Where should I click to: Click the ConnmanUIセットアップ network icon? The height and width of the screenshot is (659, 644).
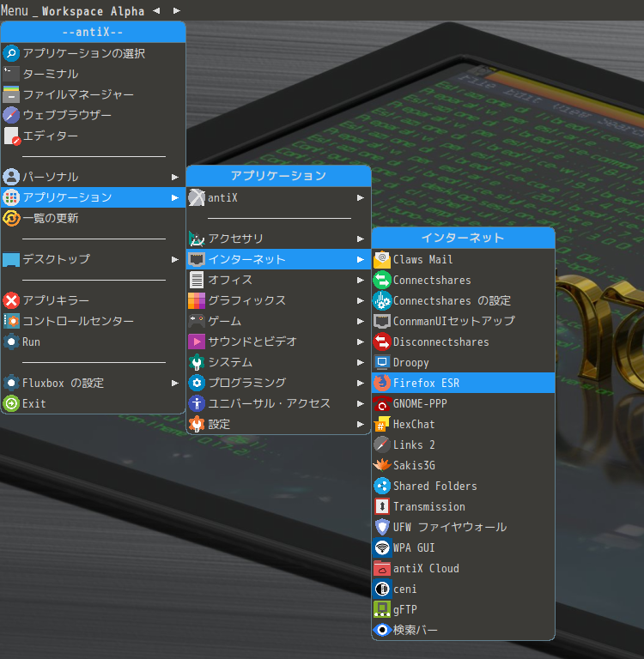click(x=382, y=321)
